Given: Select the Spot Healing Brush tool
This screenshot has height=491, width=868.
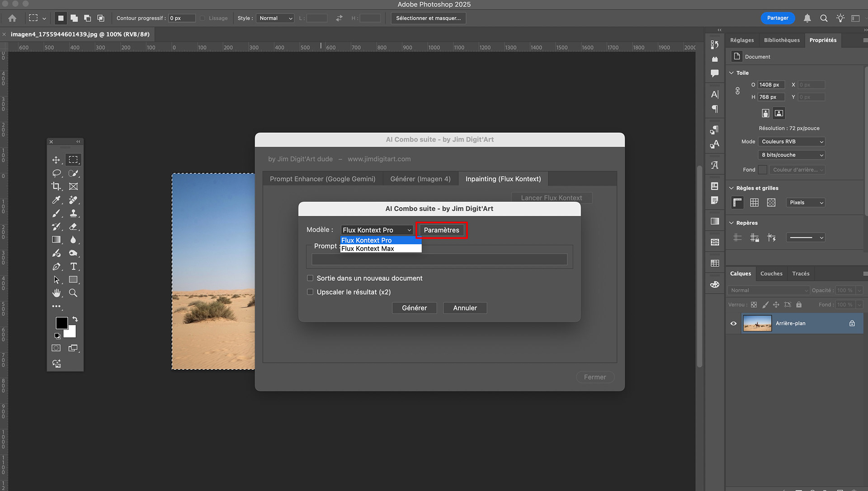Looking at the screenshot, I should click(x=73, y=200).
